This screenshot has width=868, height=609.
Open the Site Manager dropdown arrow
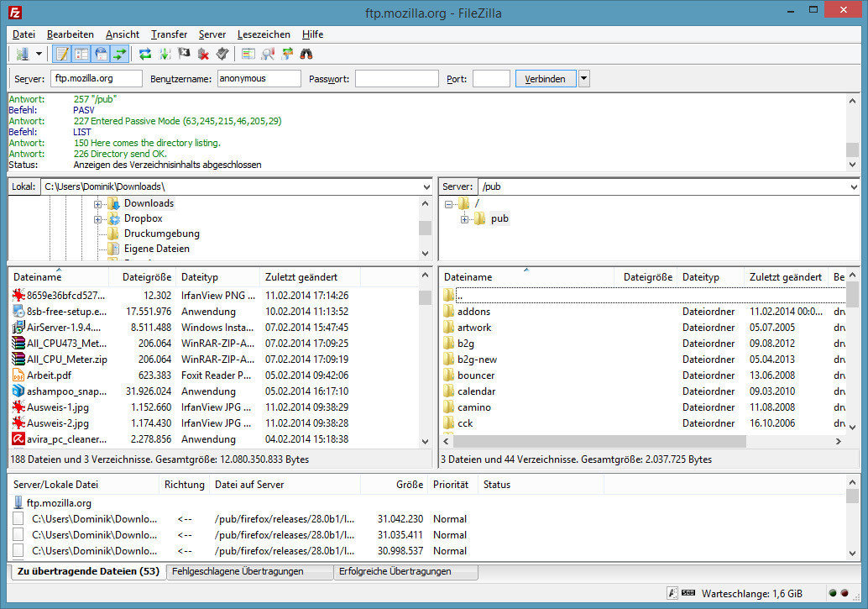coord(39,54)
